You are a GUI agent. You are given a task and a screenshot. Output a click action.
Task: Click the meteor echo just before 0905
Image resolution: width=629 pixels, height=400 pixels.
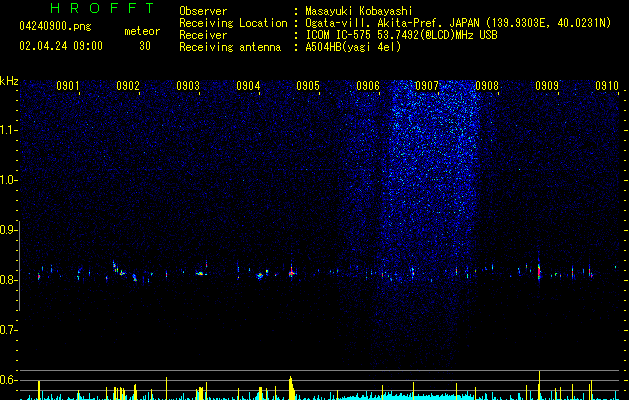[292, 272]
